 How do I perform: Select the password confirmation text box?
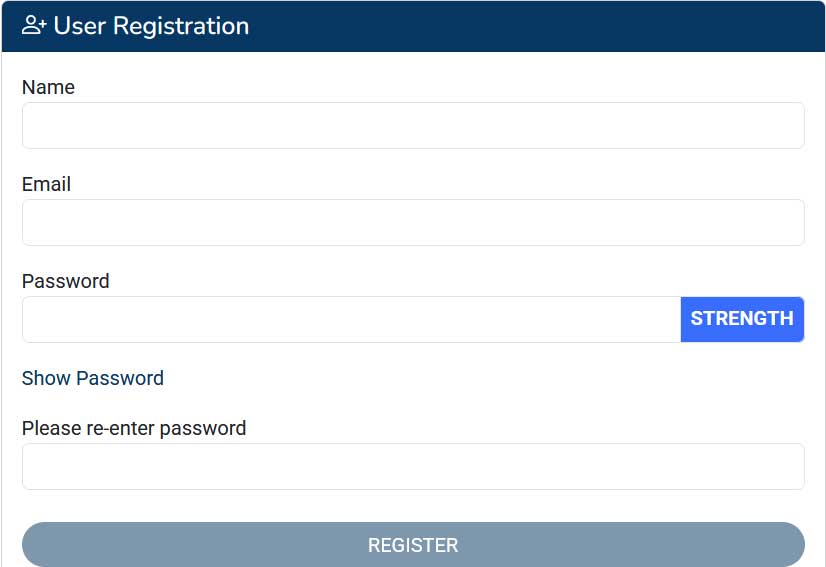click(x=413, y=466)
